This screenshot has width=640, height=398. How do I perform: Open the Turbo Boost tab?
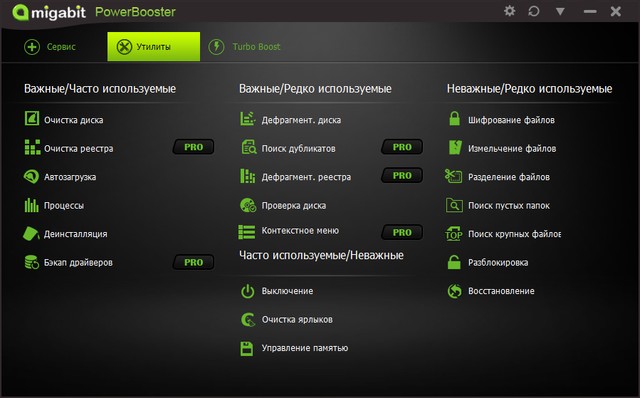(x=244, y=47)
